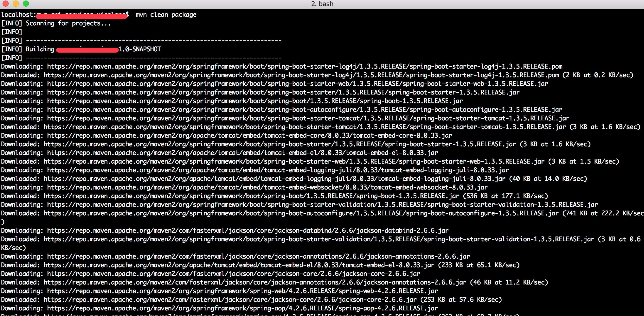The width and height of the screenshot is (644, 316).
Task: Click the 'localhost:' prompt text
Action: pos(19,15)
